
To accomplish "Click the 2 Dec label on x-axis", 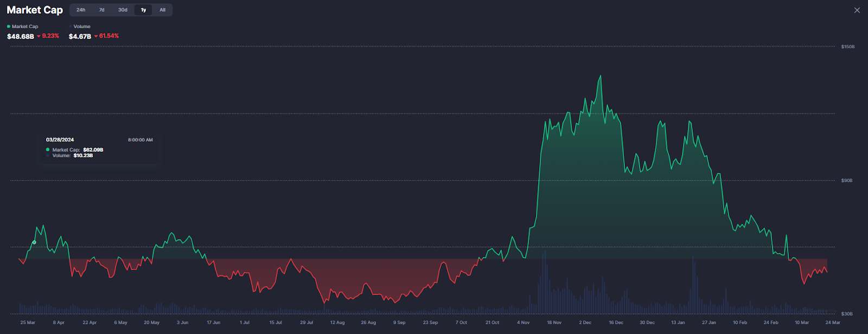I will (585, 323).
